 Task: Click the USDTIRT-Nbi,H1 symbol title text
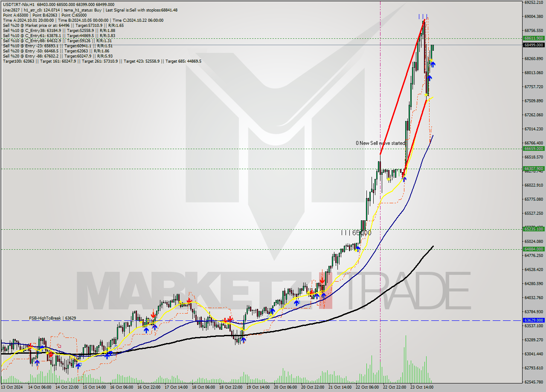18,5
